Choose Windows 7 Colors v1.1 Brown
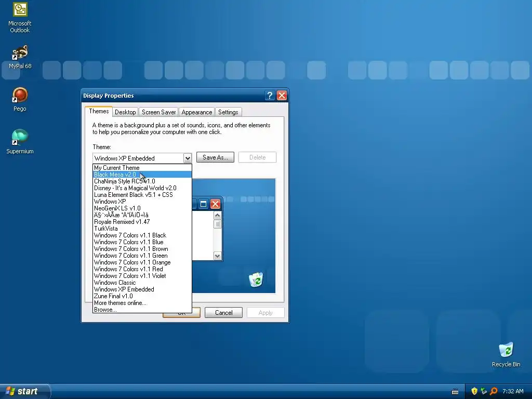The width and height of the screenshot is (532, 399). (x=142, y=249)
